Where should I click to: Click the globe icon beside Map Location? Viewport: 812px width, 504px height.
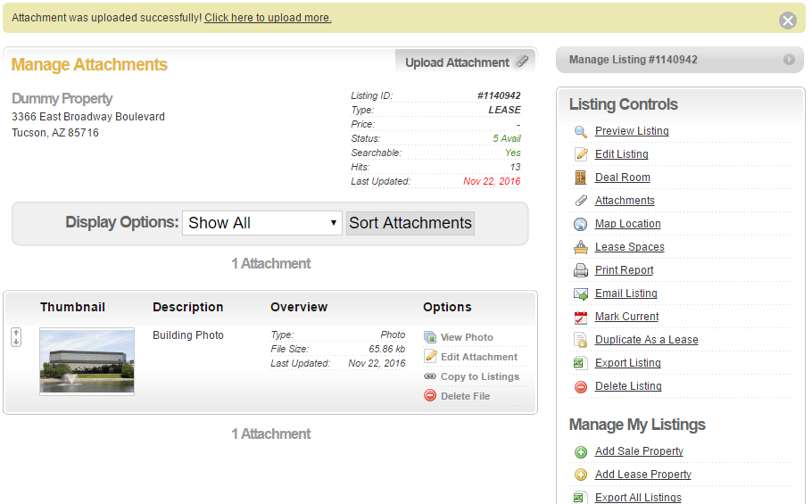coord(581,224)
